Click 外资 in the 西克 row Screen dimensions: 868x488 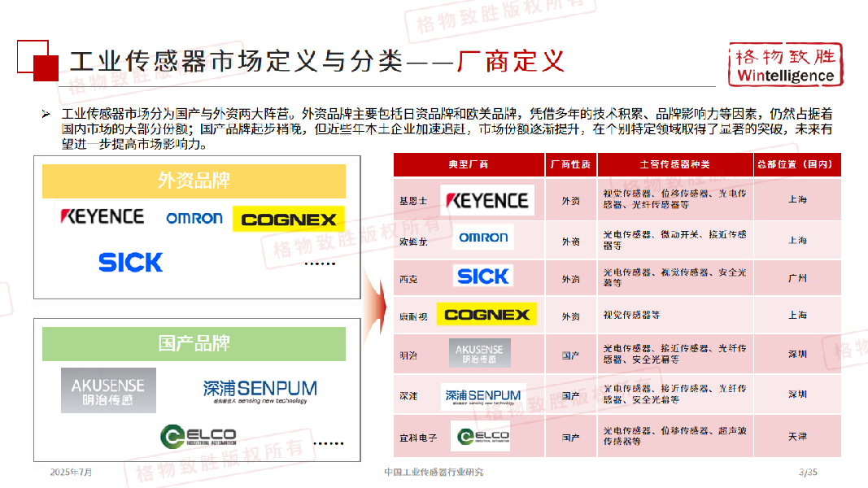pos(571,280)
